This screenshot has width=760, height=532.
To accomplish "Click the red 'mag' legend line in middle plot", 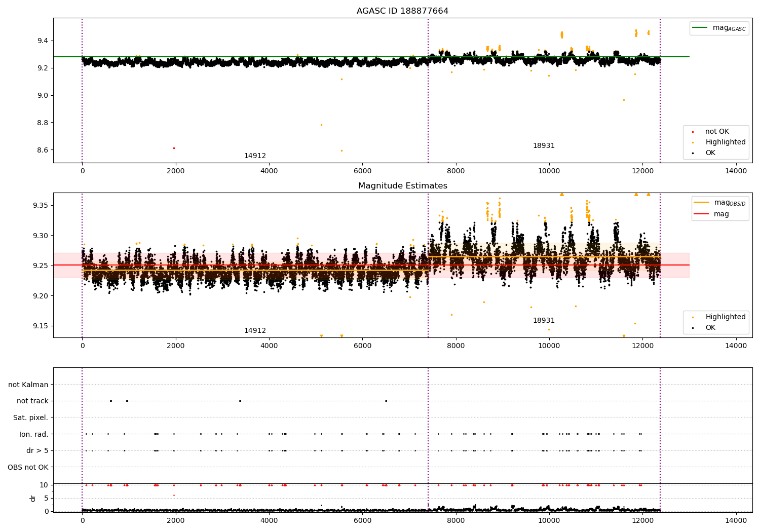I will pos(702,214).
